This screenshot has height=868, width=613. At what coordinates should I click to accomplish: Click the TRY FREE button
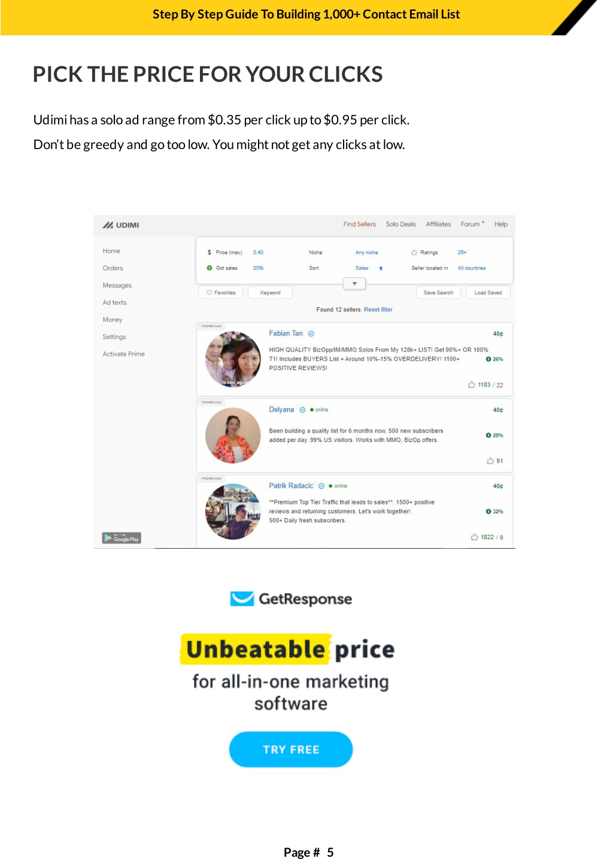[x=291, y=749]
